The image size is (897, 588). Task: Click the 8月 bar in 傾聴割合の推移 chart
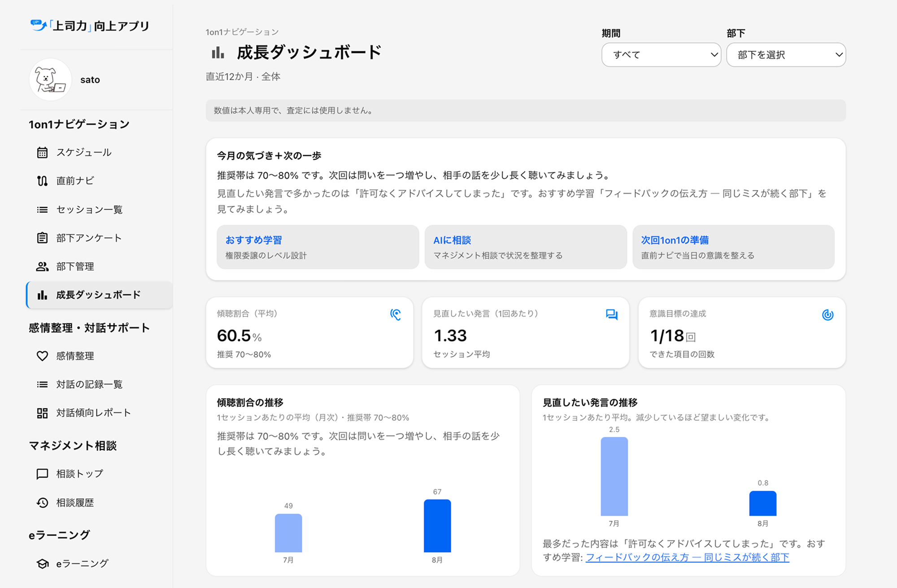[x=437, y=526]
